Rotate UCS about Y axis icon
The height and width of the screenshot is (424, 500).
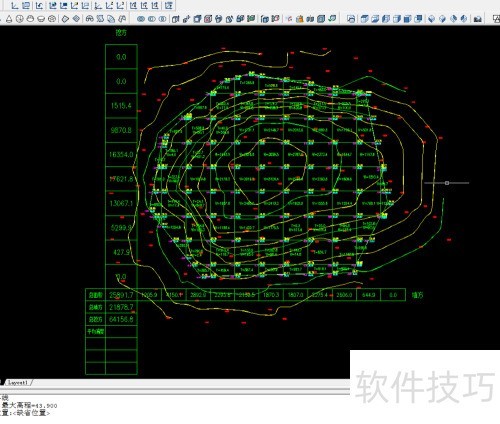(x=144, y=5)
